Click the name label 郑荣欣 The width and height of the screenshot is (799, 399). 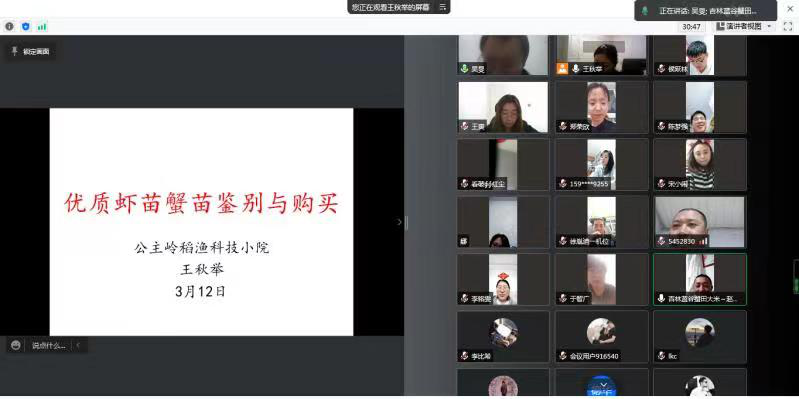click(x=580, y=126)
